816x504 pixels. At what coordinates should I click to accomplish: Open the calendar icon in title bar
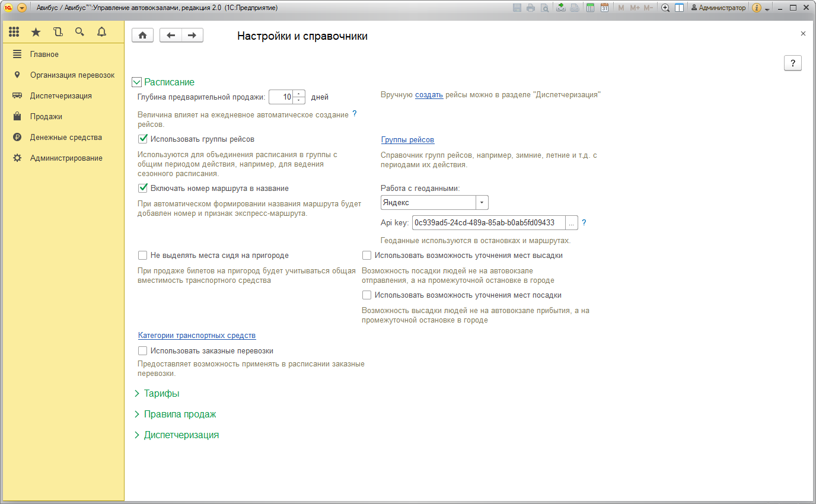tap(604, 8)
